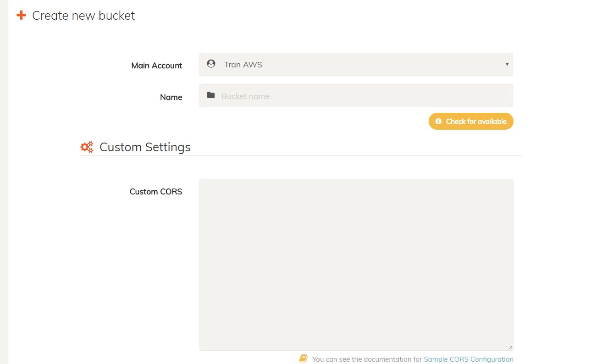The height and width of the screenshot is (364, 591).
Task: Click the grey sidebar strip on left edge
Action: click(x=4, y=183)
